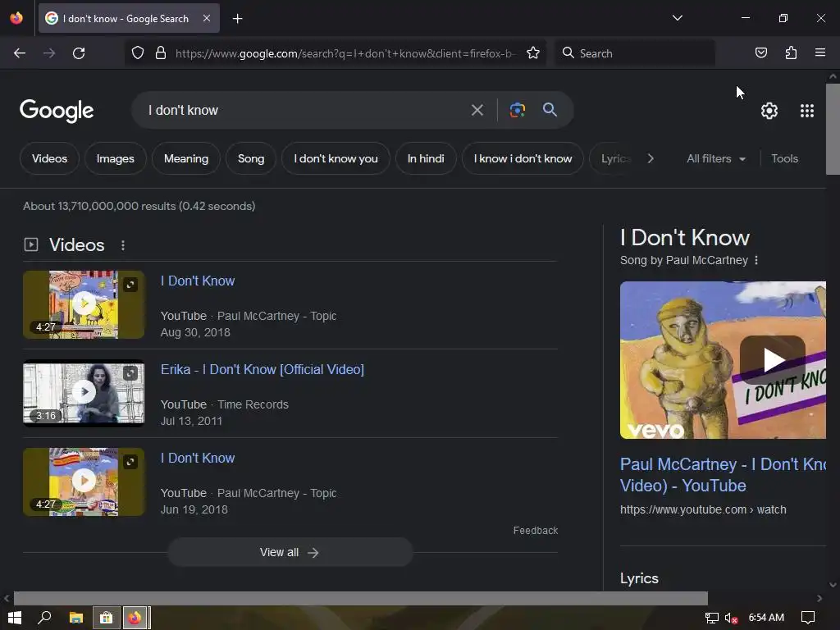Open Windows taskbar search
840x630 pixels.
click(x=44, y=618)
